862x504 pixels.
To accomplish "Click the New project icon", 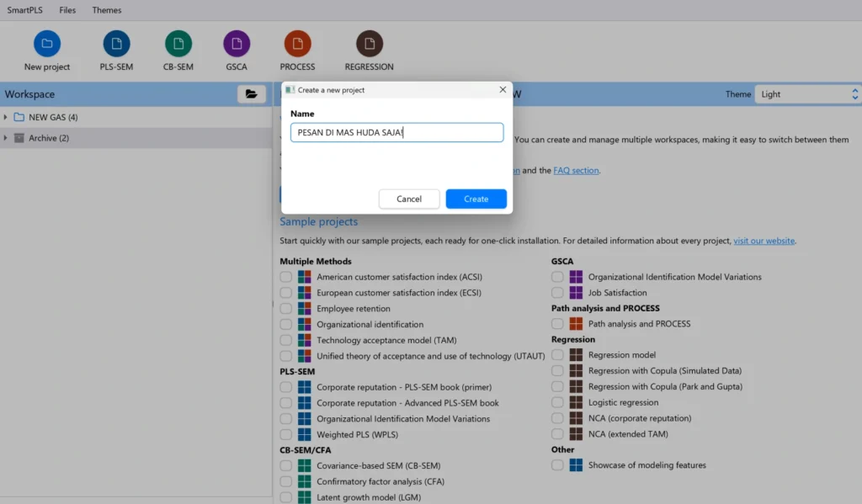I will [47, 44].
